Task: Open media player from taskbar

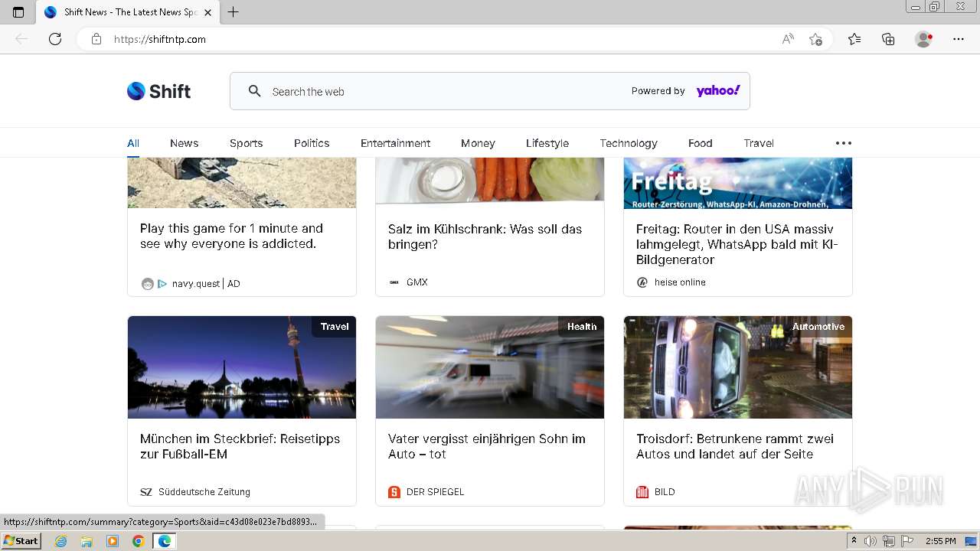Action: [113, 541]
